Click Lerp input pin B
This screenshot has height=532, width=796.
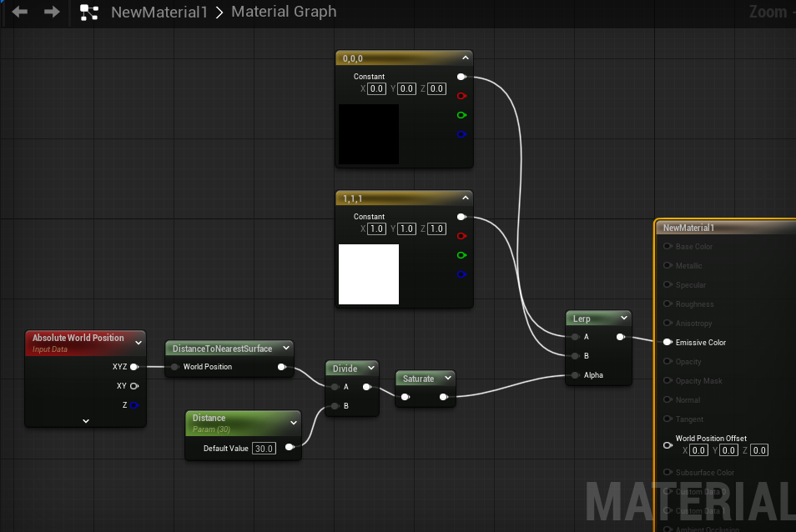click(x=575, y=356)
